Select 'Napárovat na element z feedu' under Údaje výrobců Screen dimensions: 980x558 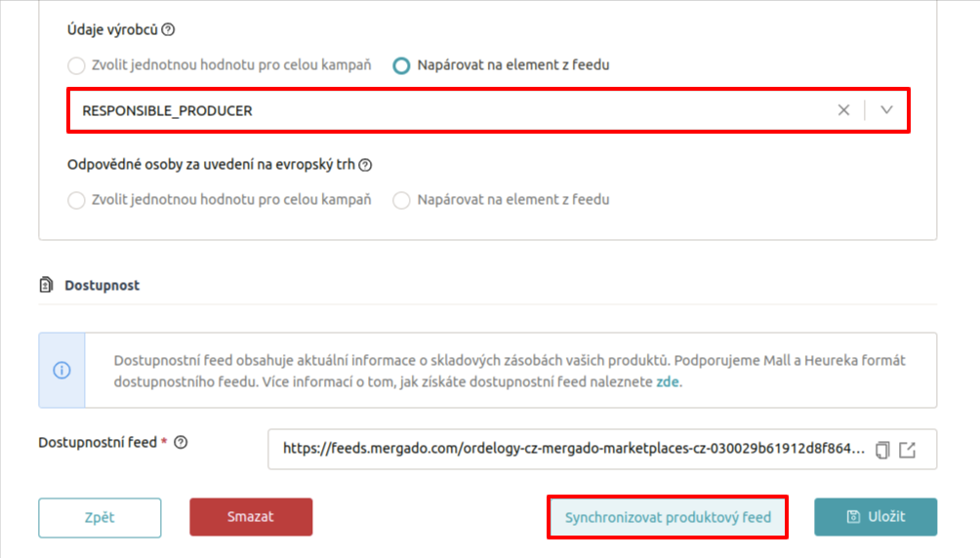pyautogui.click(x=401, y=66)
